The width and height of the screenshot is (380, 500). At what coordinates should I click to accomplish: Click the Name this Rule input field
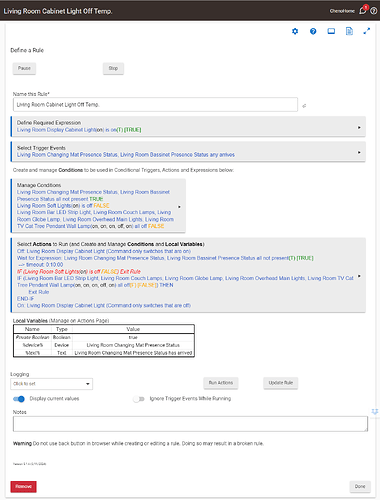(x=155, y=105)
